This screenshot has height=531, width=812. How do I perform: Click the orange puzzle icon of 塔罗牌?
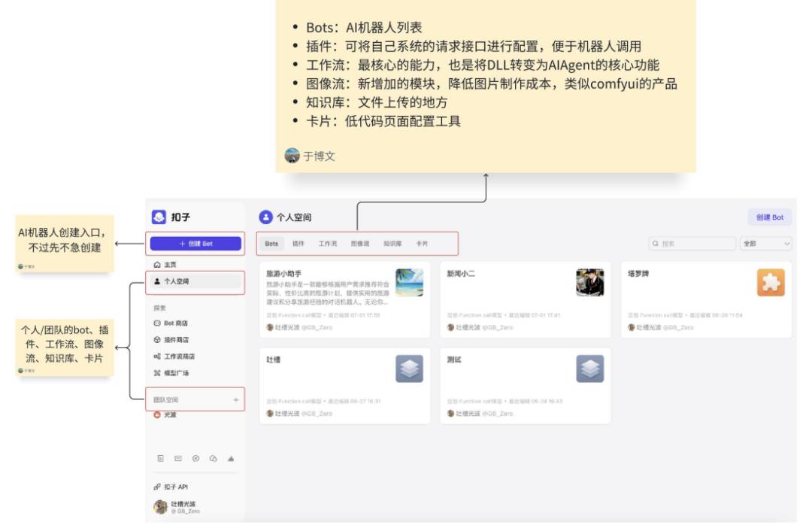pyautogui.click(x=771, y=282)
